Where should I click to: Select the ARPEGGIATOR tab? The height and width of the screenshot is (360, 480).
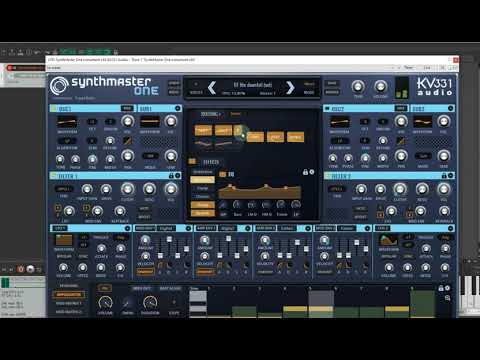click(68, 295)
